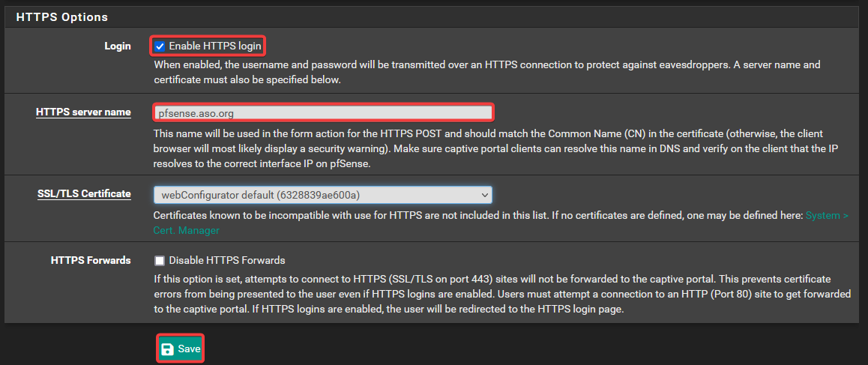Tick the Disable HTTPS Forwards checkbox
Screen dimensions: 868x365
point(160,261)
